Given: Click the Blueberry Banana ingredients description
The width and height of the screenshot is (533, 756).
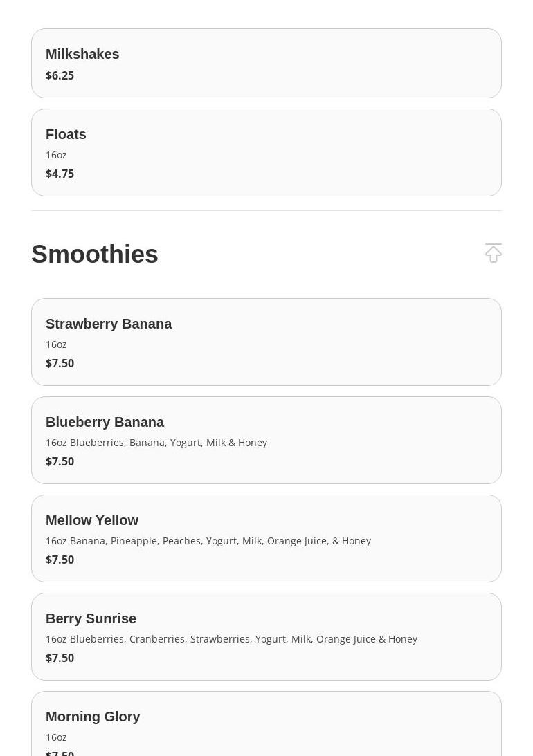Looking at the screenshot, I should click(156, 443).
